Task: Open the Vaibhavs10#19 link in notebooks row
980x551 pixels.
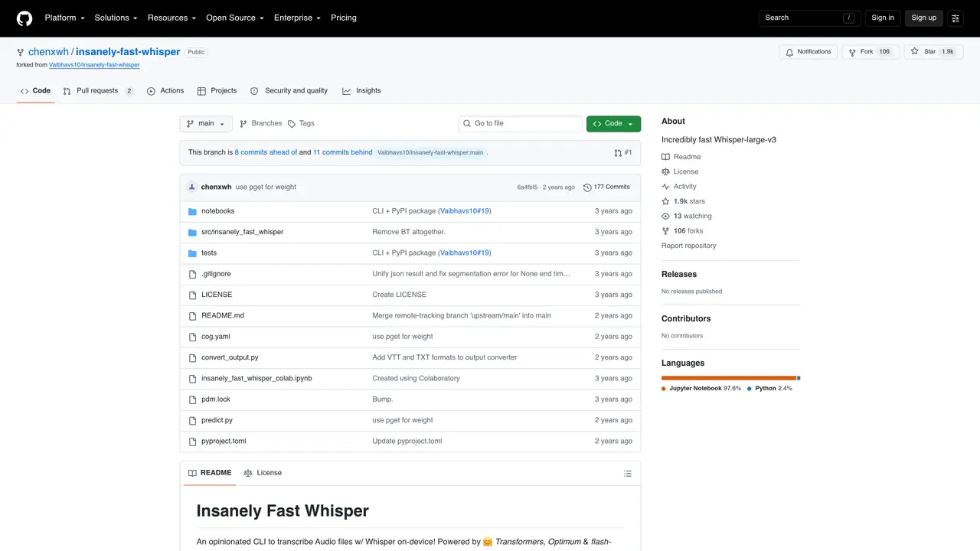Action: [x=465, y=211]
